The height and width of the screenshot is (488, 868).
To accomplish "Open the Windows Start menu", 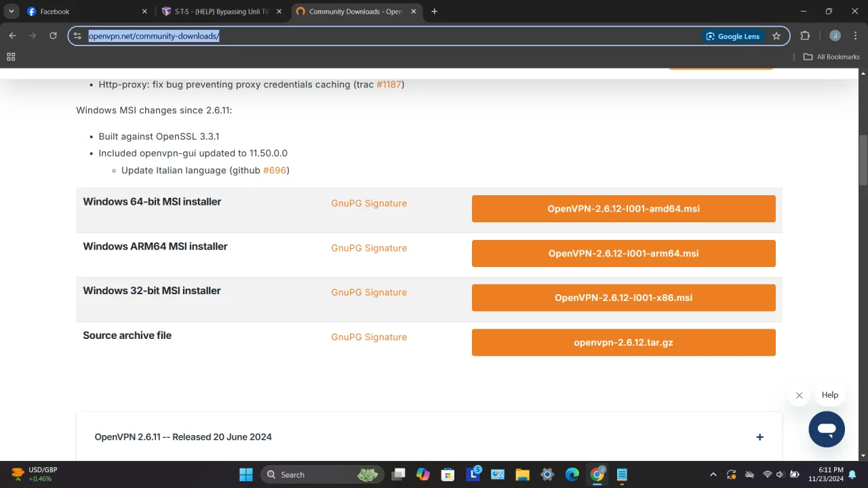I will point(245,474).
